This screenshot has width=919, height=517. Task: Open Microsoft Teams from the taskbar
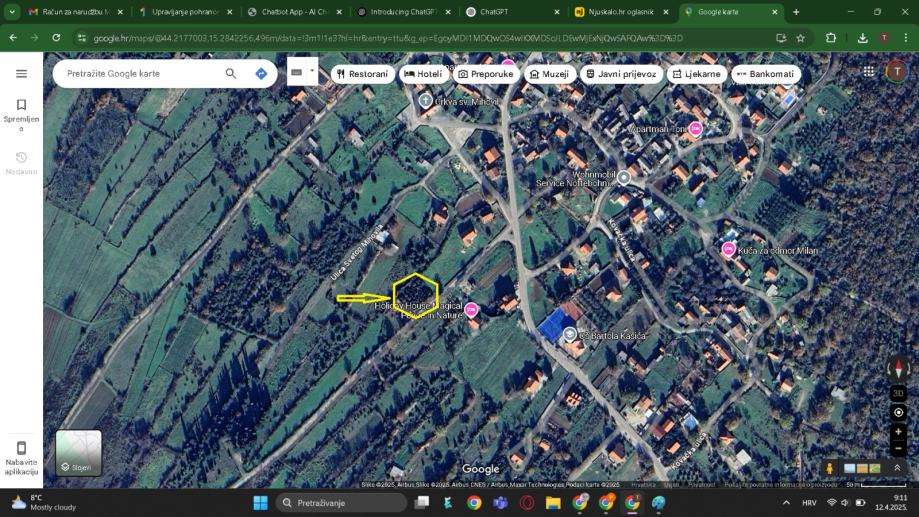500,503
